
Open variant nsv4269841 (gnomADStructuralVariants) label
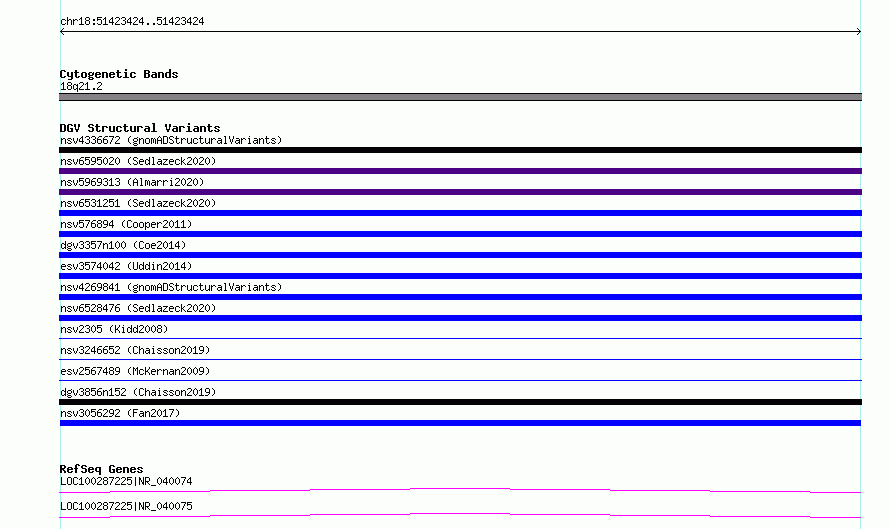click(171, 287)
